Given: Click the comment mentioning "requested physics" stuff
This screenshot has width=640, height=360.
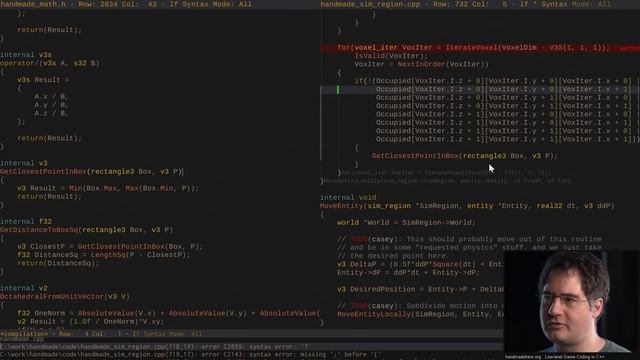Looking at the screenshot, I should (x=469, y=247).
